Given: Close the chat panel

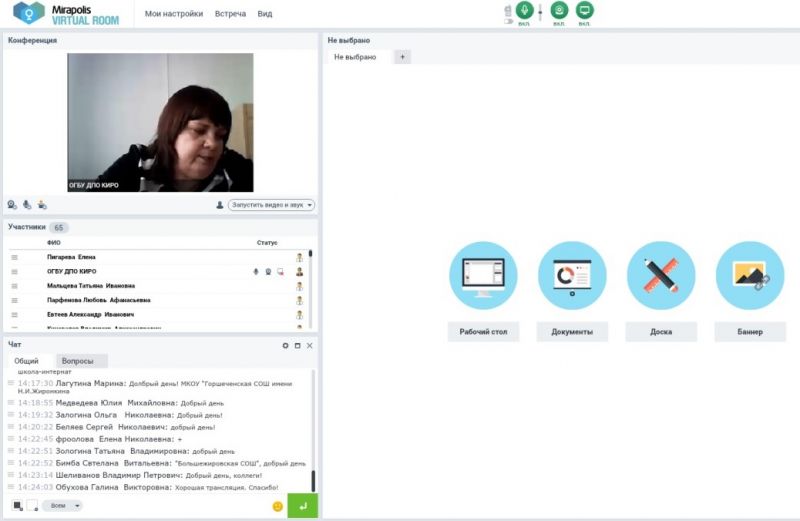Looking at the screenshot, I should 310,345.
